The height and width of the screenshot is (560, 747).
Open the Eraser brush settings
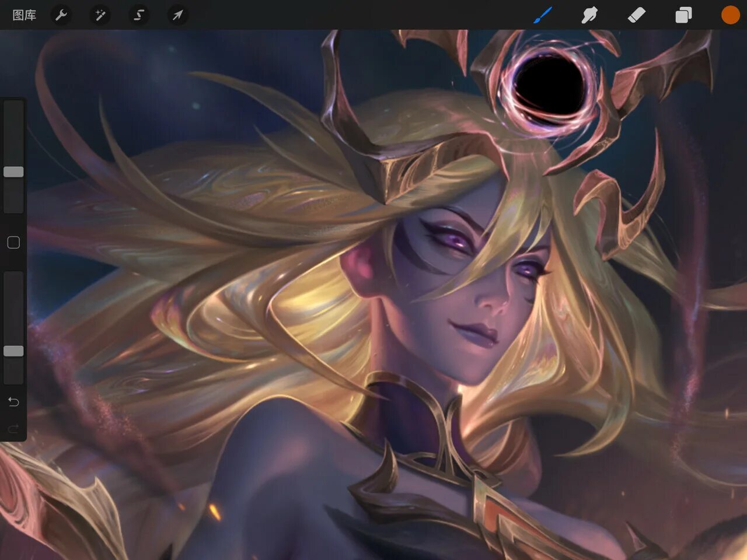click(x=637, y=15)
